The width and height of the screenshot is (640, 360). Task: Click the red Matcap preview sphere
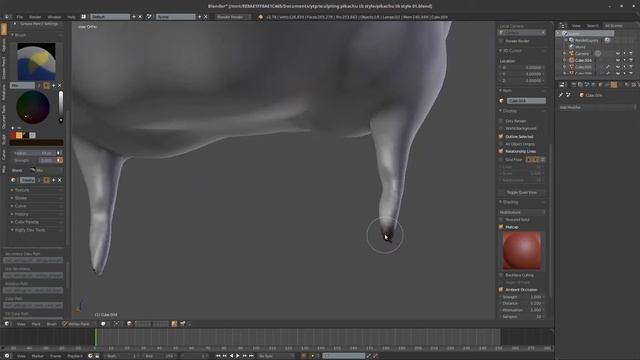pos(522,251)
